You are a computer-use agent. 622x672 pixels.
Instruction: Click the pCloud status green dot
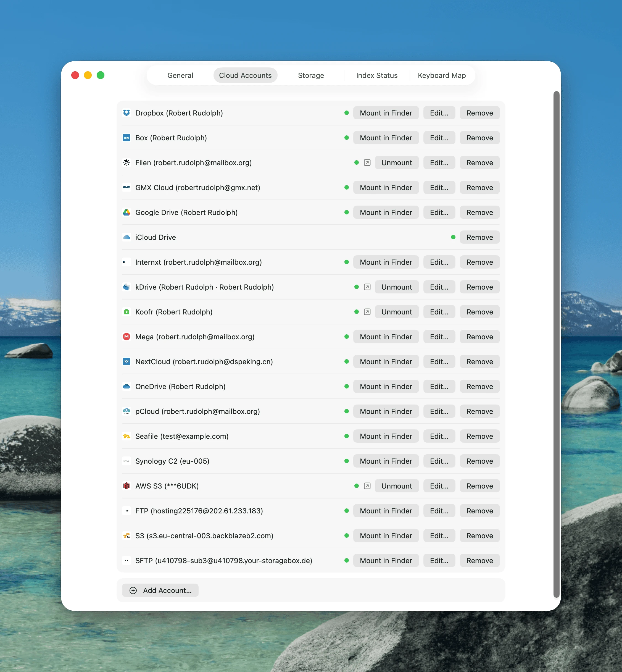346,411
